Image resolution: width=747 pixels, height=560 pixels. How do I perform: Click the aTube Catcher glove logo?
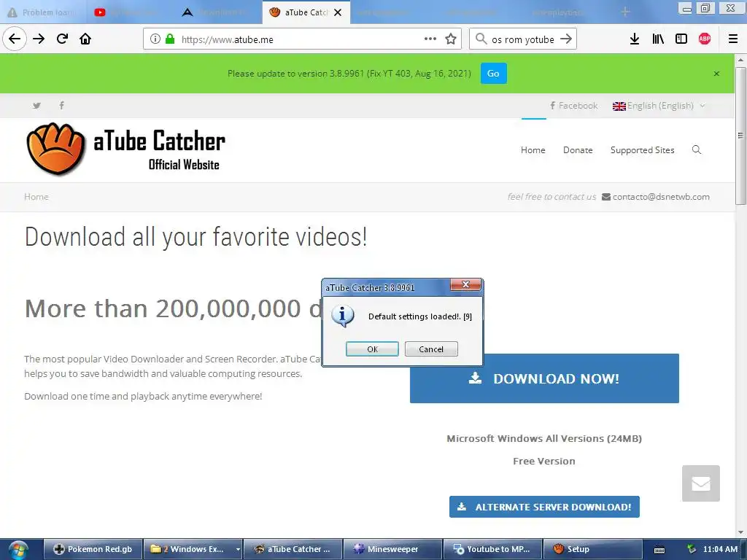tap(56, 149)
